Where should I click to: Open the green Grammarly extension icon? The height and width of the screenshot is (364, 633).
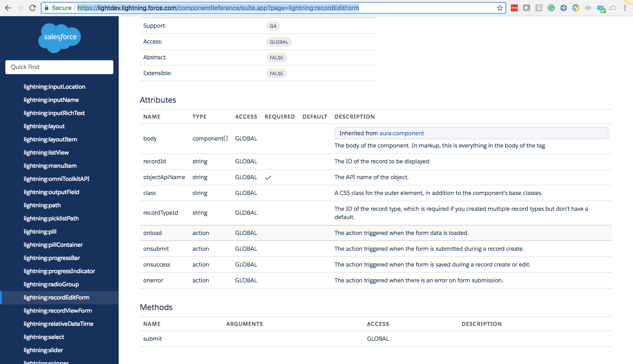tap(551, 8)
